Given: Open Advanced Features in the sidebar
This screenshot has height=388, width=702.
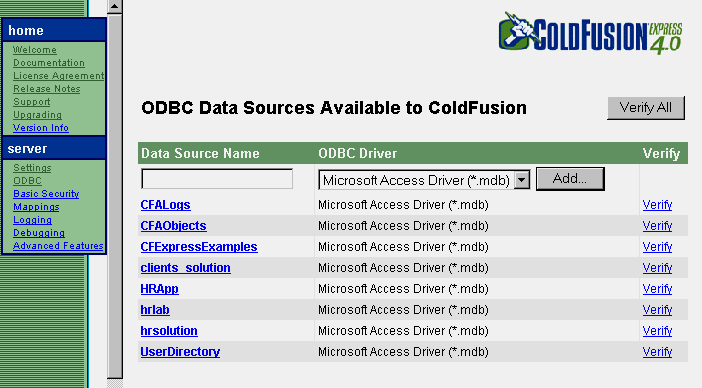Looking at the screenshot, I should tap(58, 246).
